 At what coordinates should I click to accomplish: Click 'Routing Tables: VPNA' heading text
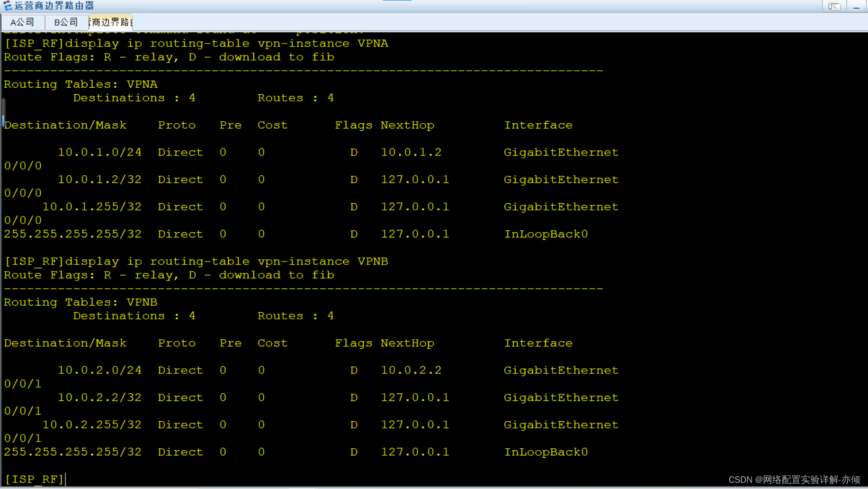(81, 84)
